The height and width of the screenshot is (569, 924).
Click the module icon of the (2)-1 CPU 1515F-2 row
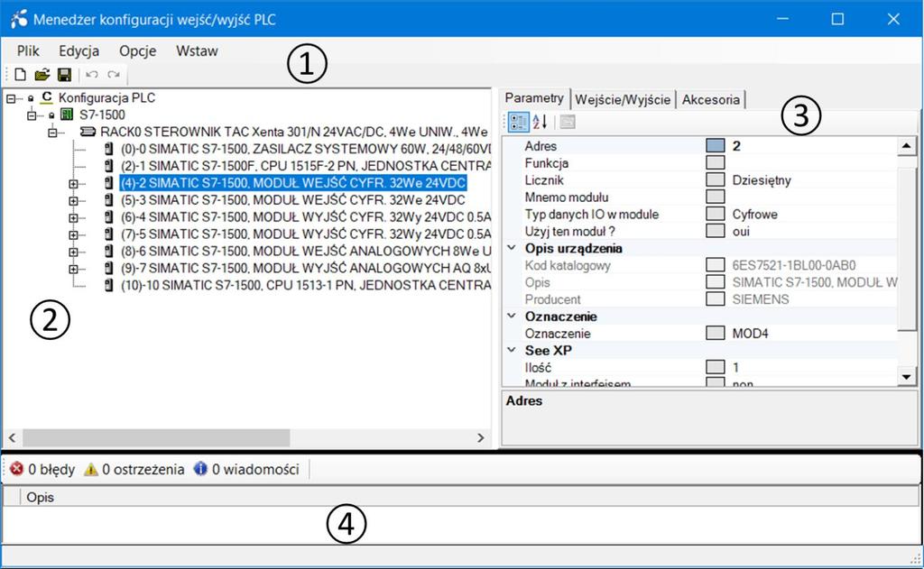108,166
